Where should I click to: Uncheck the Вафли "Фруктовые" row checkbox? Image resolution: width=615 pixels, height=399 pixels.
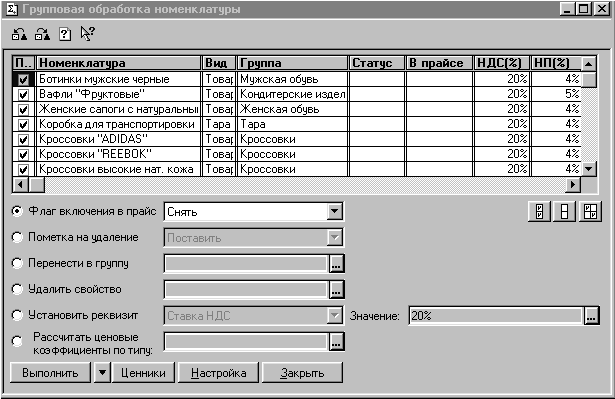[24, 95]
